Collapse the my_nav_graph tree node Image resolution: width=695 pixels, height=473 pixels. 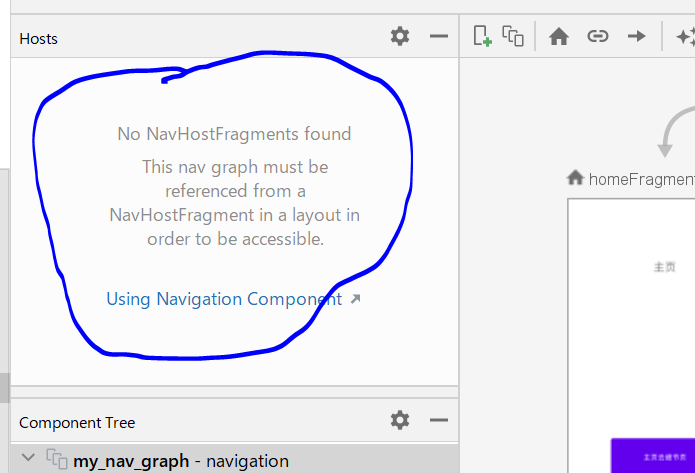(28, 457)
